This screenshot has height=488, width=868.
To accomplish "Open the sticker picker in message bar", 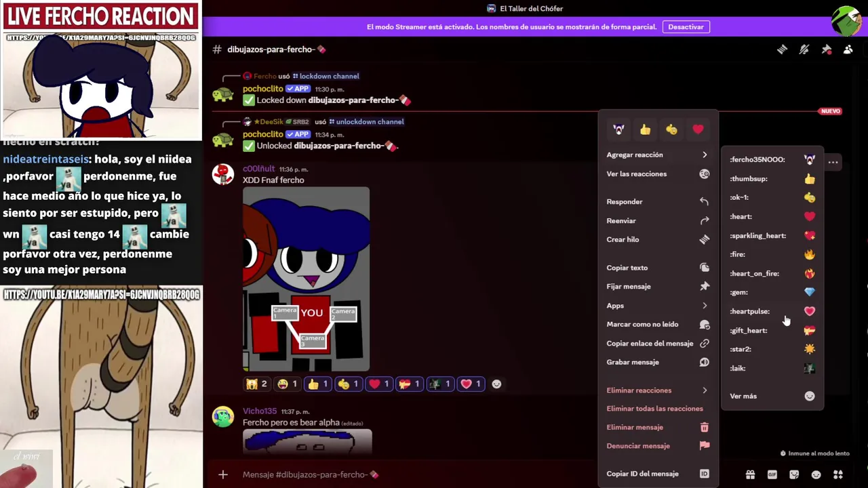I will pos(794,474).
